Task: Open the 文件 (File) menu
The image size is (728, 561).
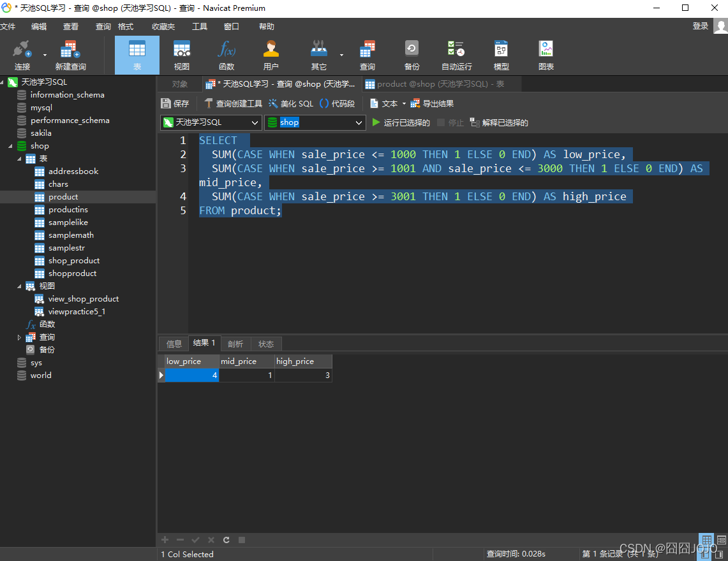Action: tap(8, 26)
